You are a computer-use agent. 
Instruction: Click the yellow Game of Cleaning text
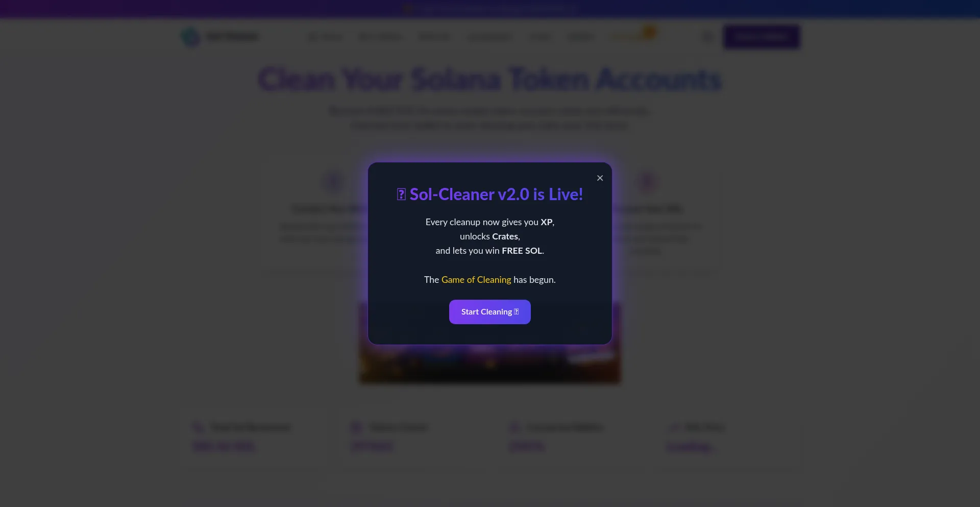pos(476,280)
